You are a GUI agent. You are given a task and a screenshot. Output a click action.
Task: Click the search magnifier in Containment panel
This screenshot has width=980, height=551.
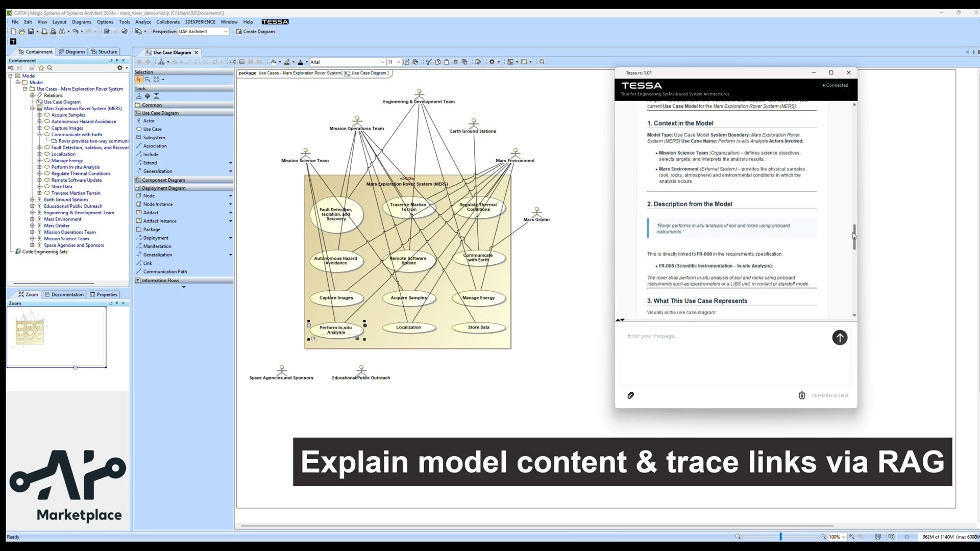[x=50, y=68]
